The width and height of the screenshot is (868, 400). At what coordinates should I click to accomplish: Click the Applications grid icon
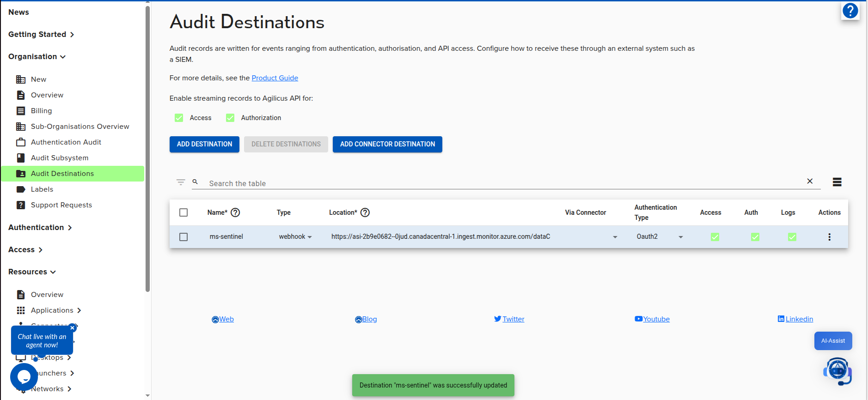21,310
